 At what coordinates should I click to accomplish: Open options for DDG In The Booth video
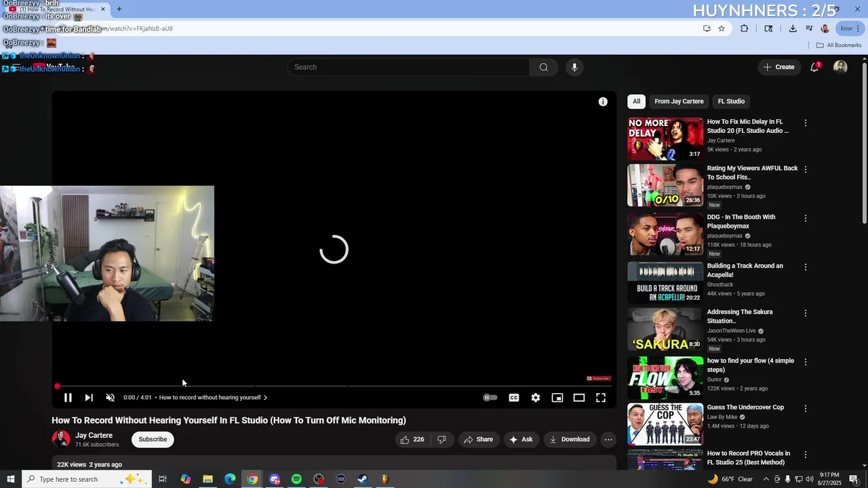(806, 218)
